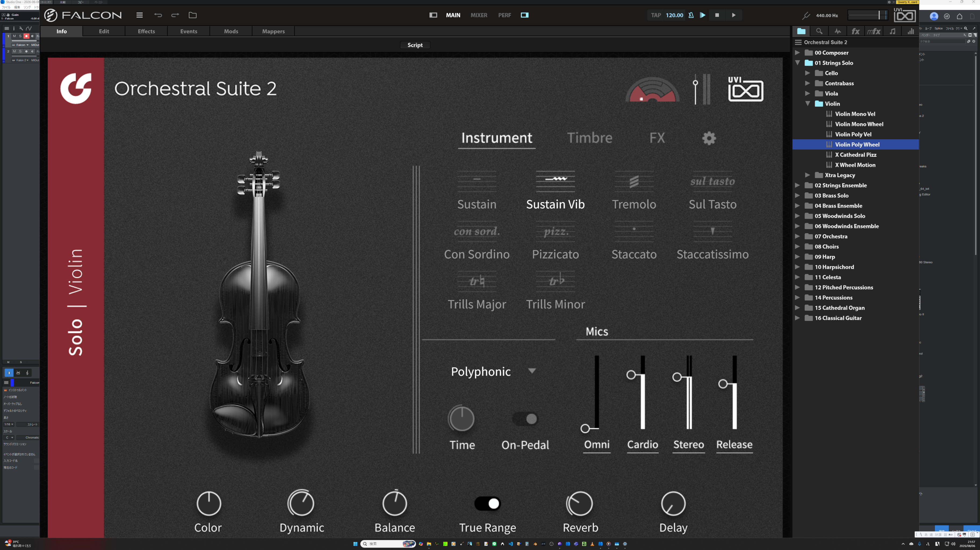Image resolution: width=980 pixels, height=550 pixels.
Task: Switch to PERF view
Action: [505, 15]
